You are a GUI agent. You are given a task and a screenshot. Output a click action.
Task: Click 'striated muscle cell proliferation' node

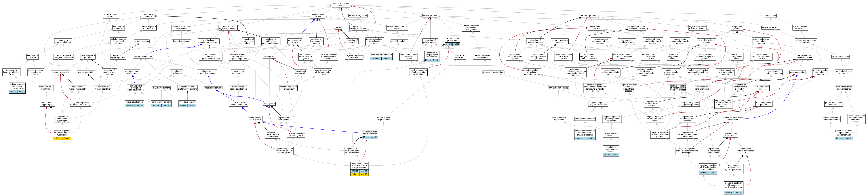coord(383,119)
